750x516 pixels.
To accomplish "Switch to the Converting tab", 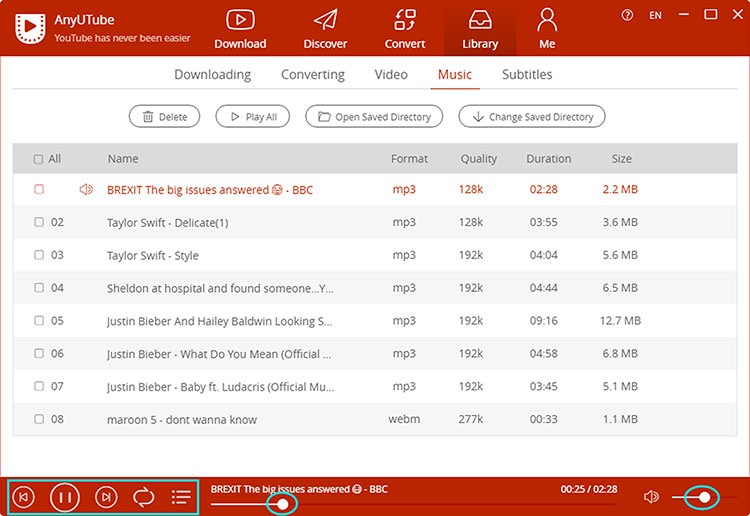I will (313, 75).
